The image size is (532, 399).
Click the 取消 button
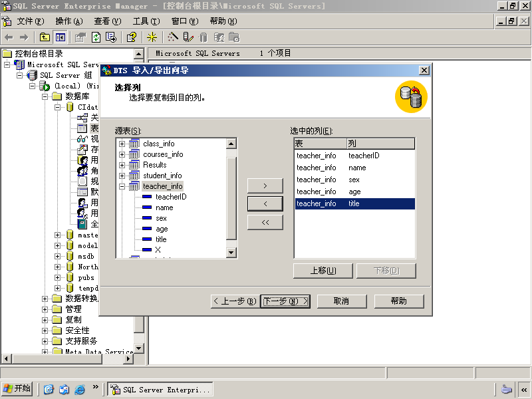pyautogui.click(x=342, y=301)
